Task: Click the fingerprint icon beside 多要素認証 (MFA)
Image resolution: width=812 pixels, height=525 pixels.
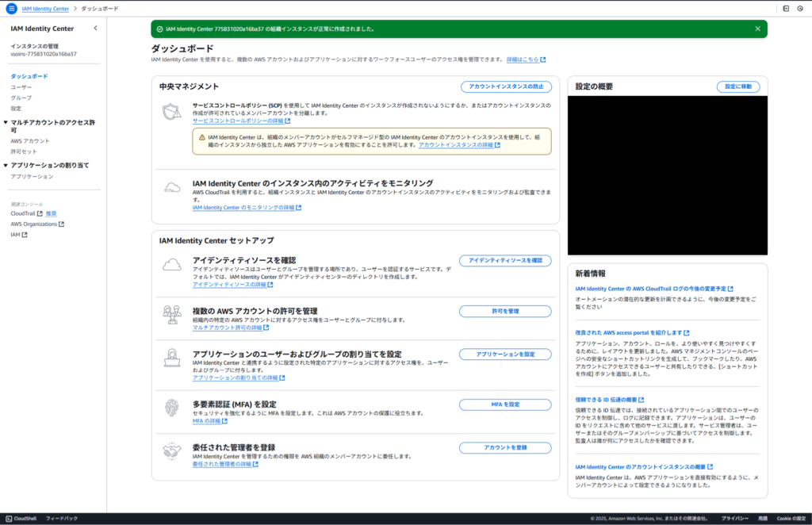Action: 172,408
